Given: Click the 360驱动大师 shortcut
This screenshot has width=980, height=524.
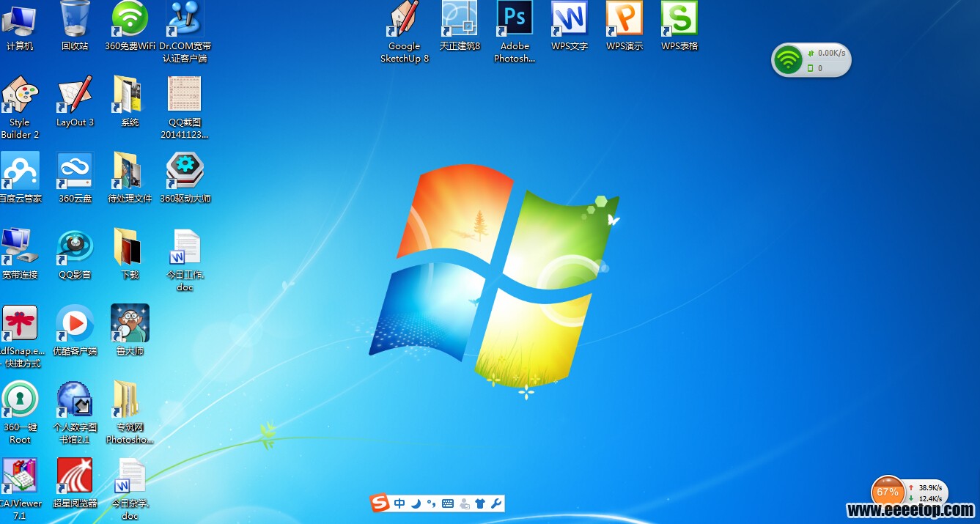Looking at the screenshot, I should pos(185,178).
